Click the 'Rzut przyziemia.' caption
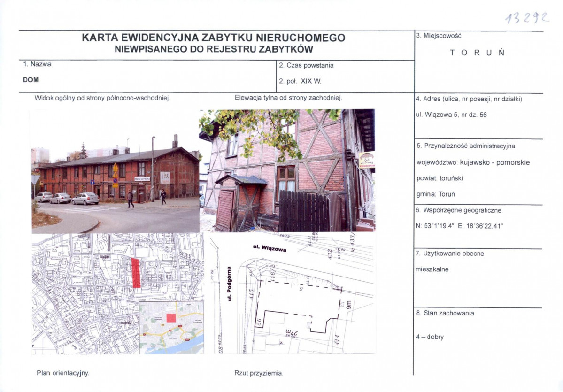 click(x=259, y=373)
